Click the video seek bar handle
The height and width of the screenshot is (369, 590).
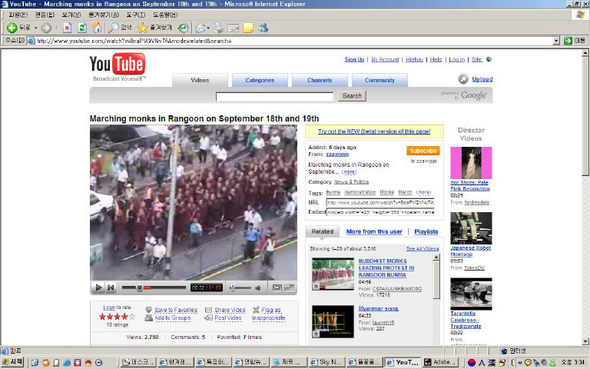[x=139, y=288]
